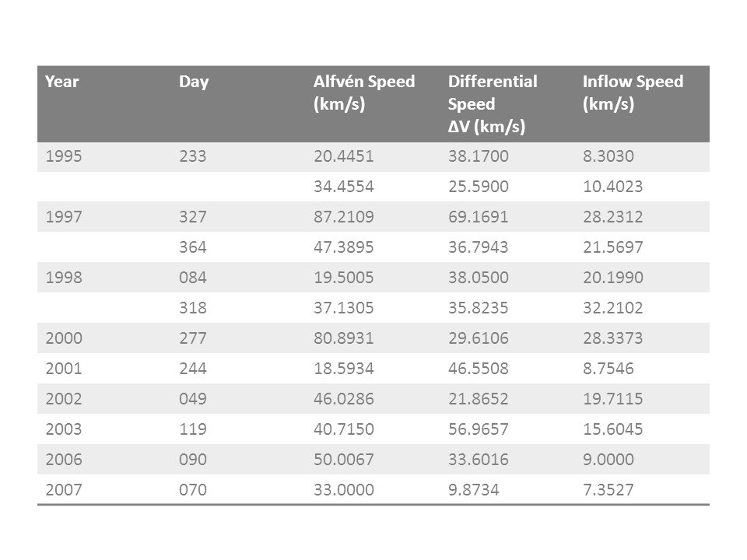Select the Alfvén Speed (km/s) header
The height and width of the screenshot is (560, 747).
(364, 93)
